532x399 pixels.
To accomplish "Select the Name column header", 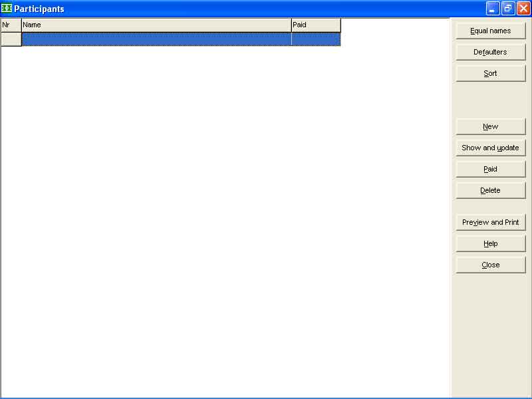I will pos(156,25).
